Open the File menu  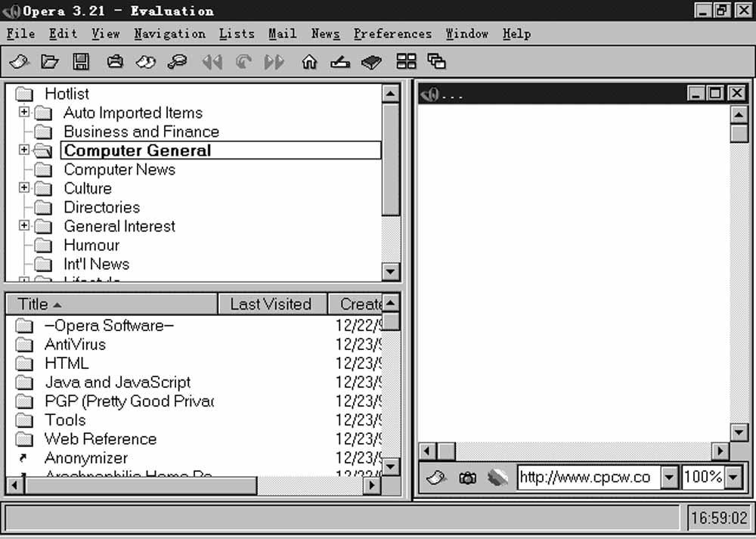tap(20, 34)
